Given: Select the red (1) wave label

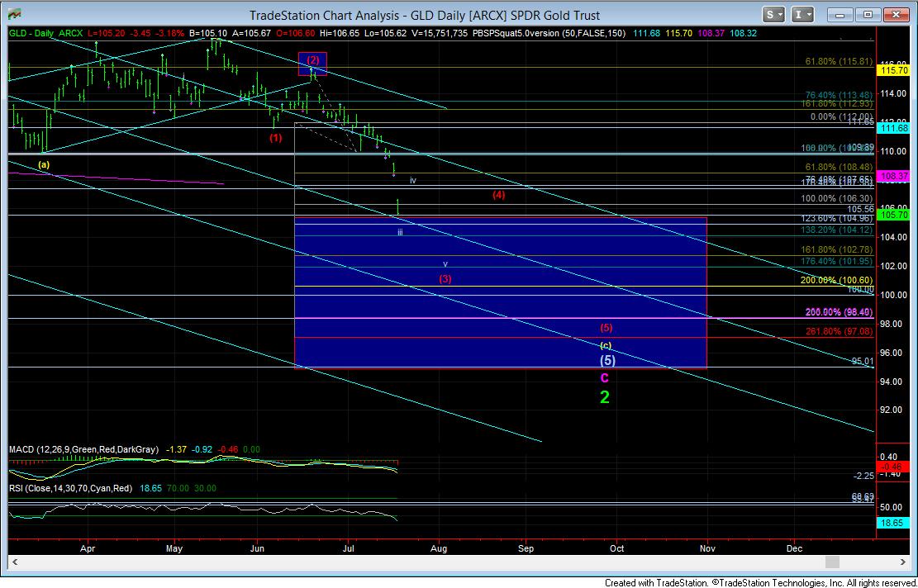Looking at the screenshot, I should point(276,138).
